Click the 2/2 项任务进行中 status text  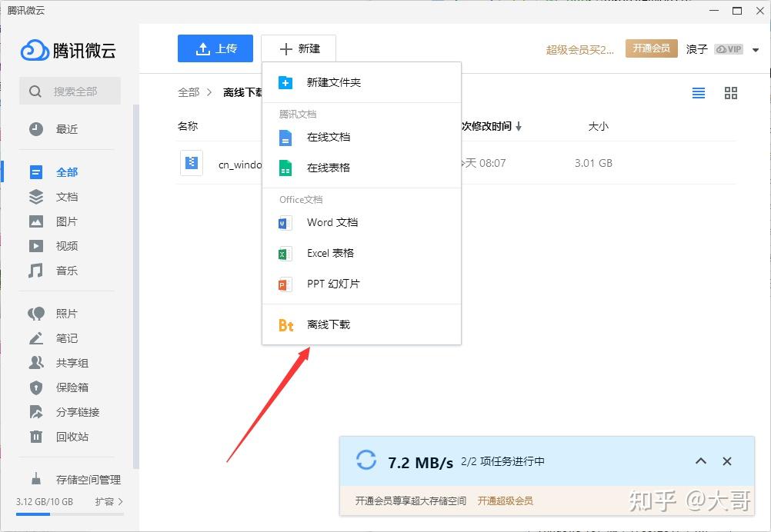click(502, 461)
